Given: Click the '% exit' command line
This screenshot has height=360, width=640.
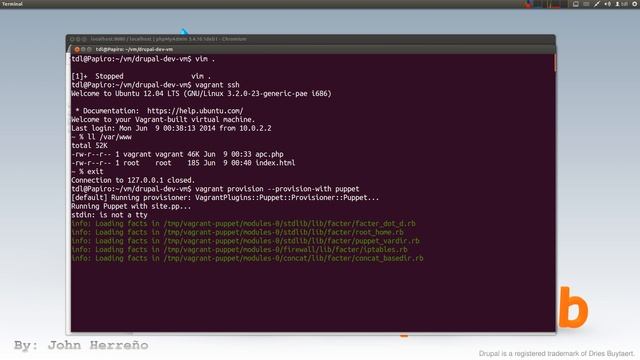Looking at the screenshot, I should point(87,171).
